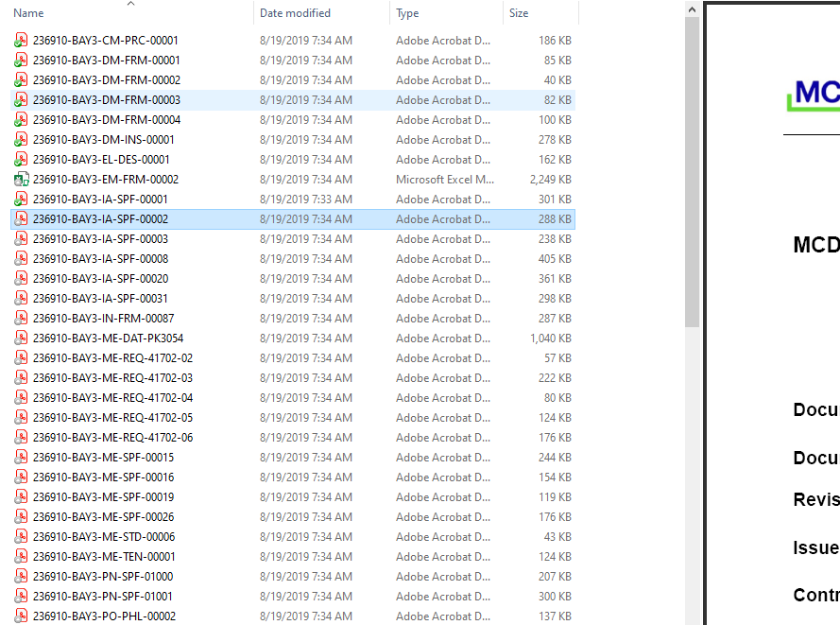The height and width of the screenshot is (625, 840).
Task: Click the PDF icon beside 236910-BAY3-IN-FRM-00087
Action: pyautogui.click(x=21, y=318)
